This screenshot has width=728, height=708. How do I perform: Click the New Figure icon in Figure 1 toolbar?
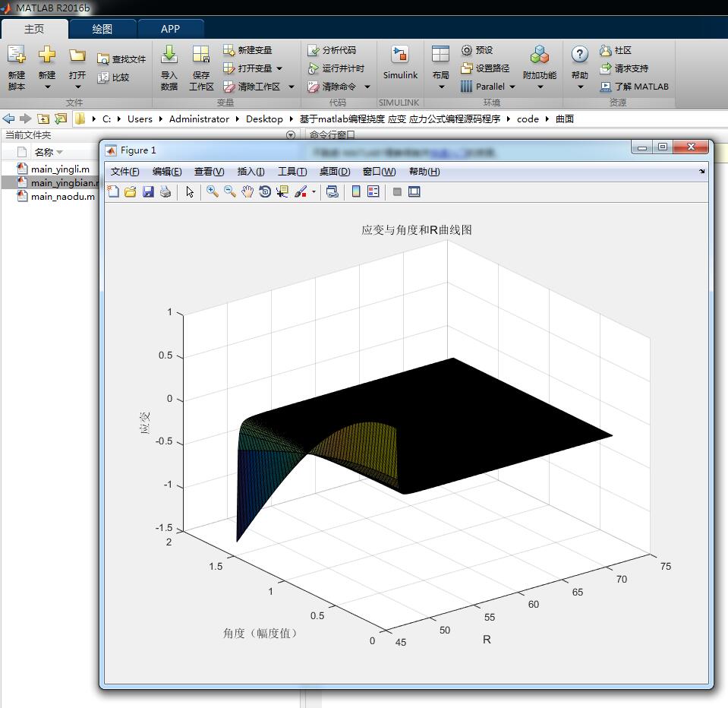113,191
